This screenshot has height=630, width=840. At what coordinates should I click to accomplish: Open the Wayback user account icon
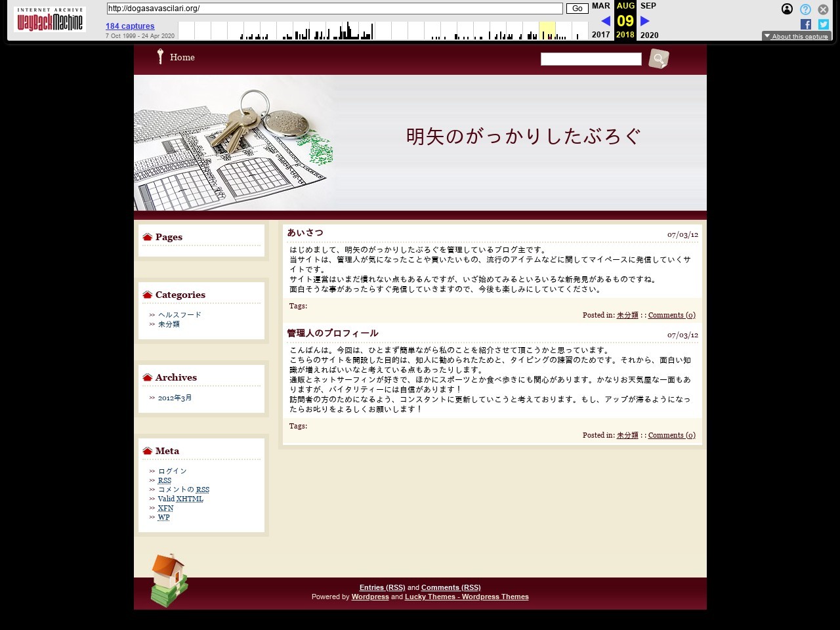pos(787,9)
